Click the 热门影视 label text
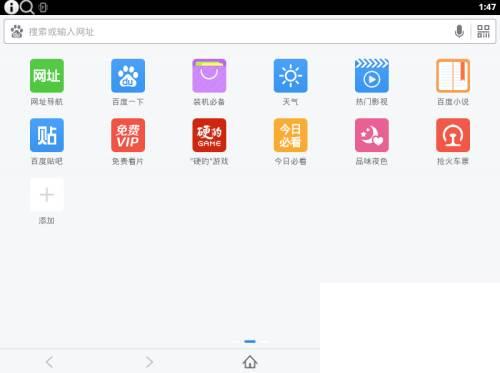The image size is (500, 373). click(372, 102)
